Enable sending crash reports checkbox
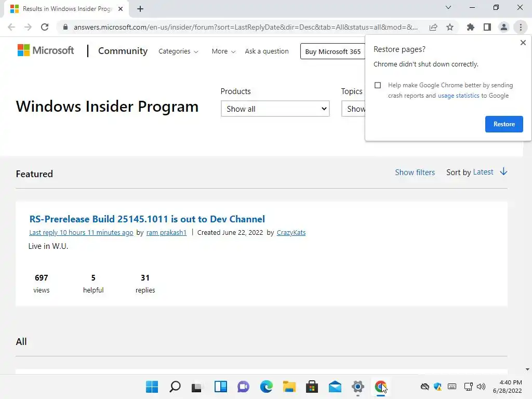 [x=378, y=85]
